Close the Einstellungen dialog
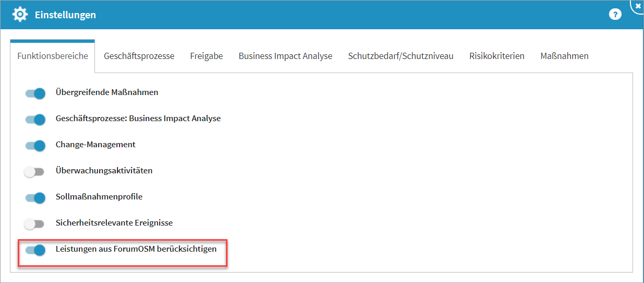 (638, 6)
